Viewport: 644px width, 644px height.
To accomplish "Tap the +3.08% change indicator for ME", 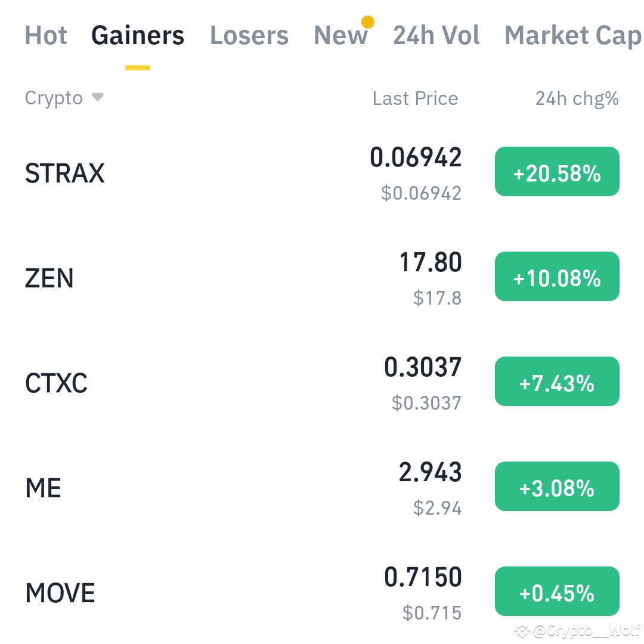I will coord(557,486).
